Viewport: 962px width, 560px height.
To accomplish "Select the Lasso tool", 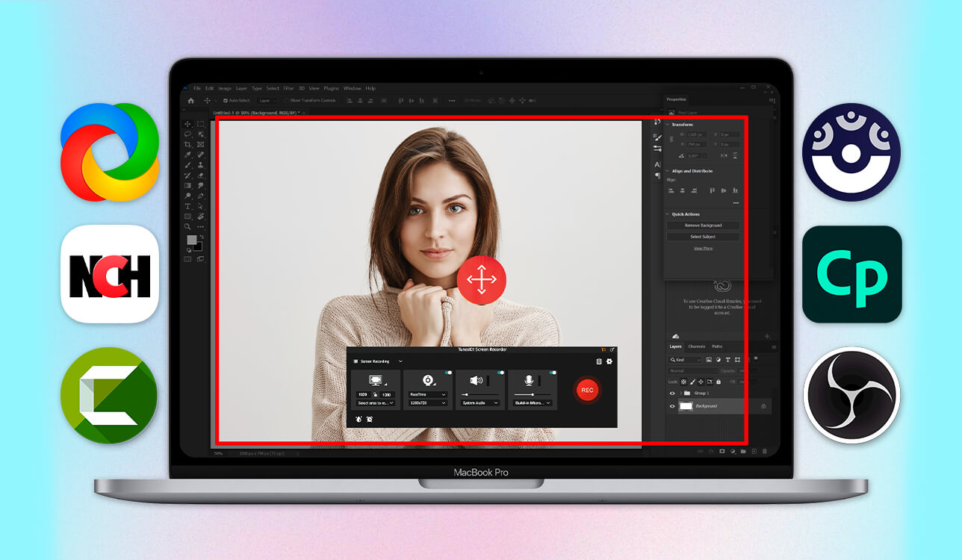I will click(x=188, y=134).
